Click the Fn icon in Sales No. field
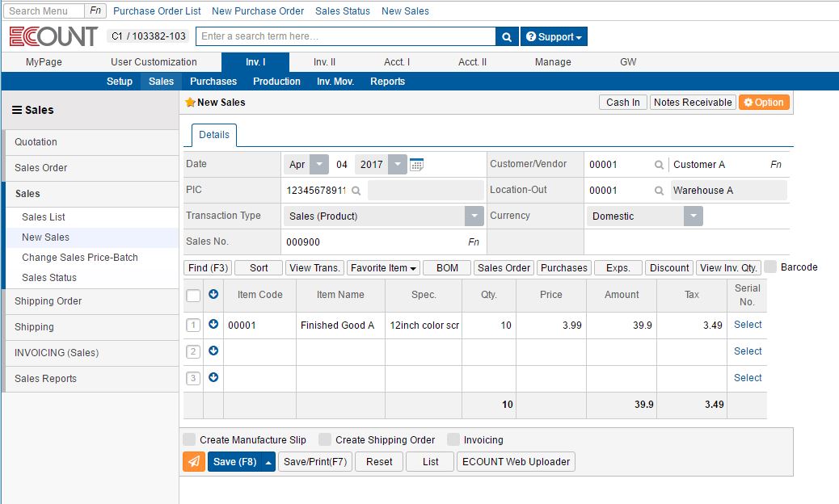This screenshot has width=839, height=504. [474, 241]
